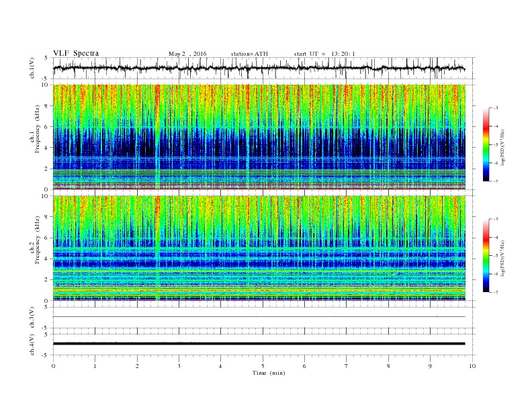Click the '8' frequency tick on ch.1 spectrogram

coord(47,106)
